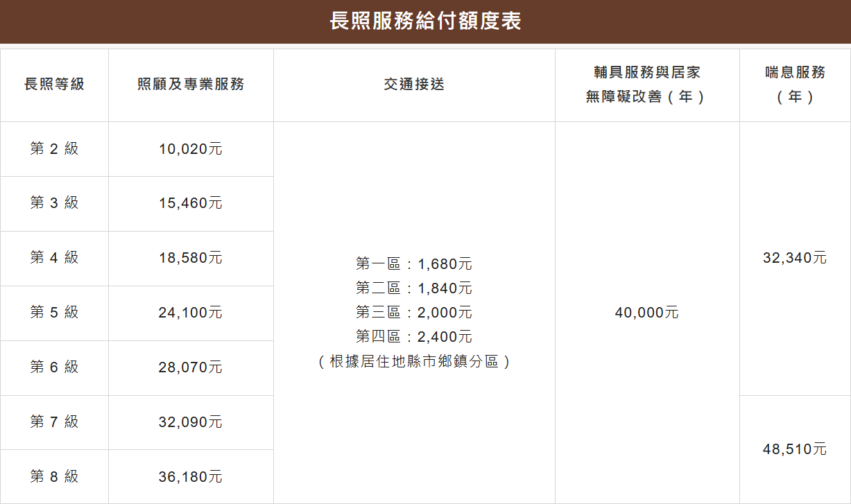Select the 喘息服務（年）header cell

tap(795, 85)
